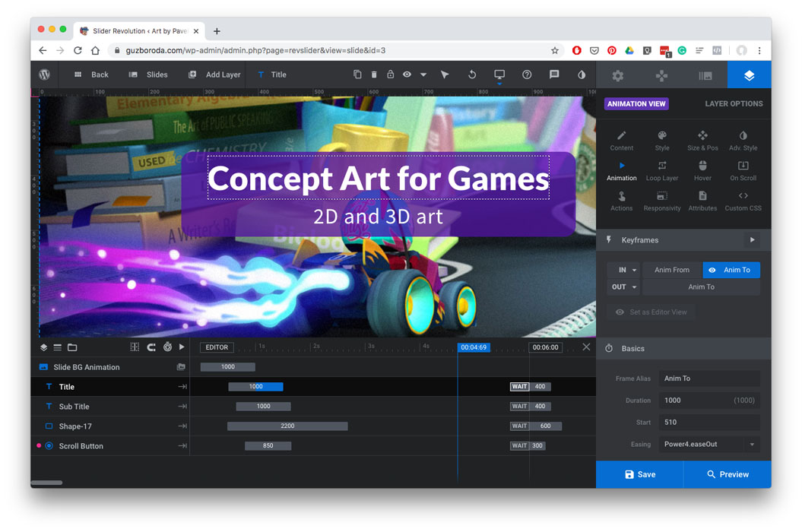Open the Actions layer option

coord(621,201)
